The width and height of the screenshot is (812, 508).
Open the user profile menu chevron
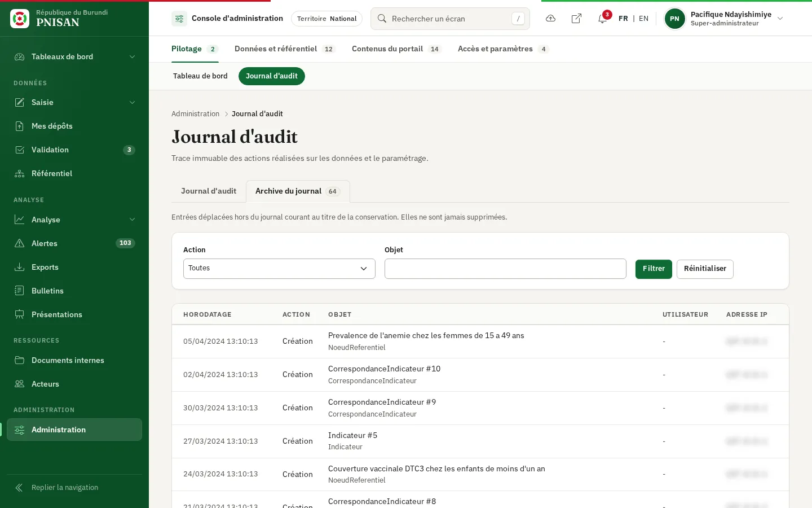[x=780, y=19]
